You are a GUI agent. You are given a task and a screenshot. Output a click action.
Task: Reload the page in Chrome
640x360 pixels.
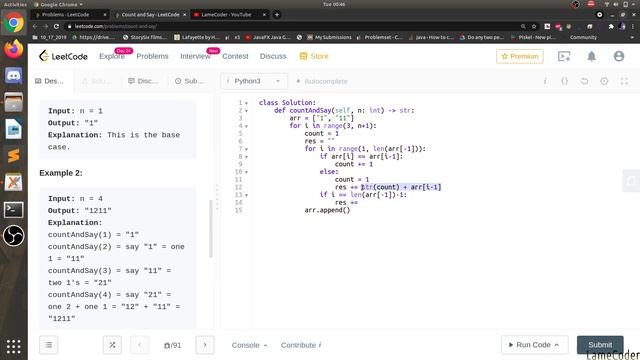[x=56, y=26]
